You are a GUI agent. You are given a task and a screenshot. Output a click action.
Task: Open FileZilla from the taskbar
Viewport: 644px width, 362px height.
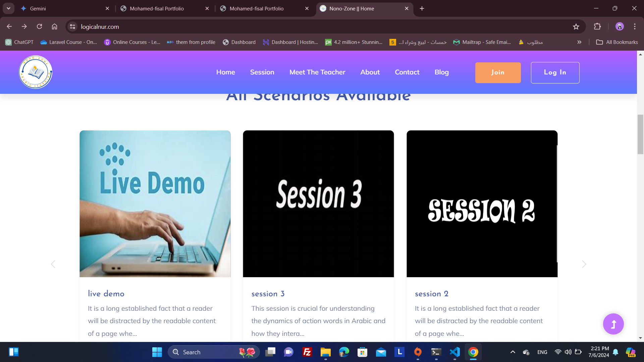coord(307,352)
